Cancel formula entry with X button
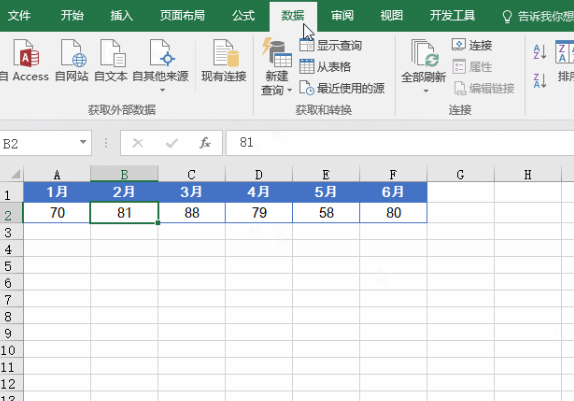 click(x=138, y=143)
